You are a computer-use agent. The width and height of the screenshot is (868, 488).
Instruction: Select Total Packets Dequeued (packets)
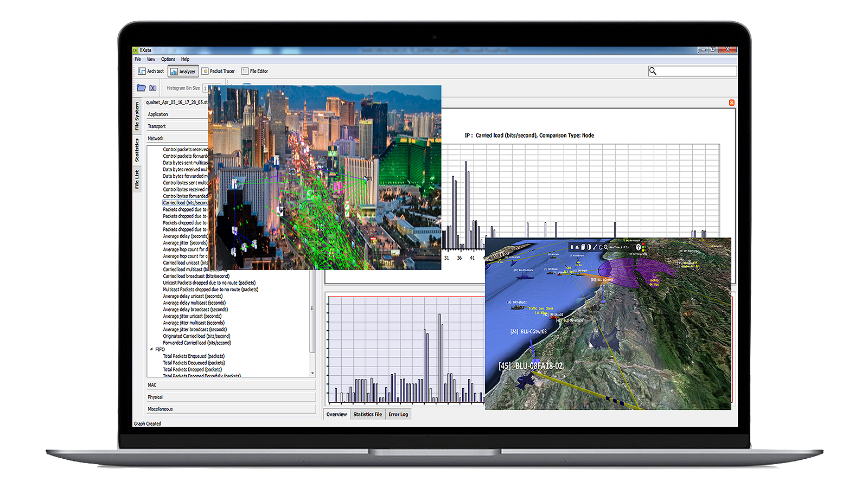(194, 363)
